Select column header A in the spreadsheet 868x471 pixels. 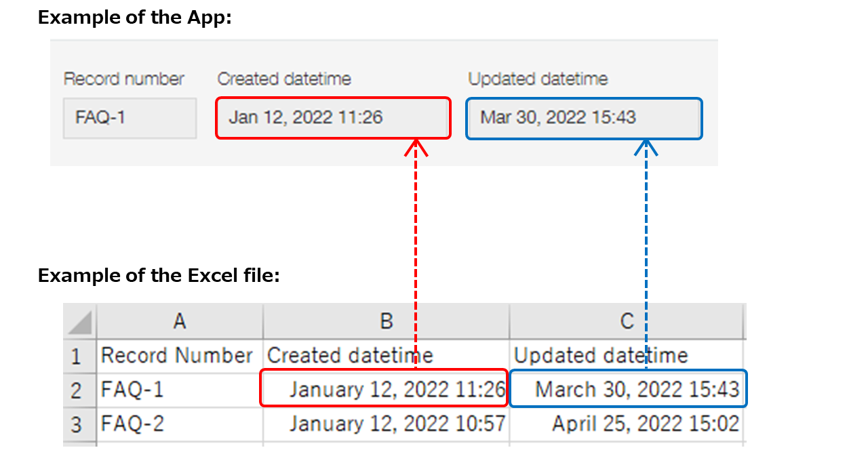[180, 321]
